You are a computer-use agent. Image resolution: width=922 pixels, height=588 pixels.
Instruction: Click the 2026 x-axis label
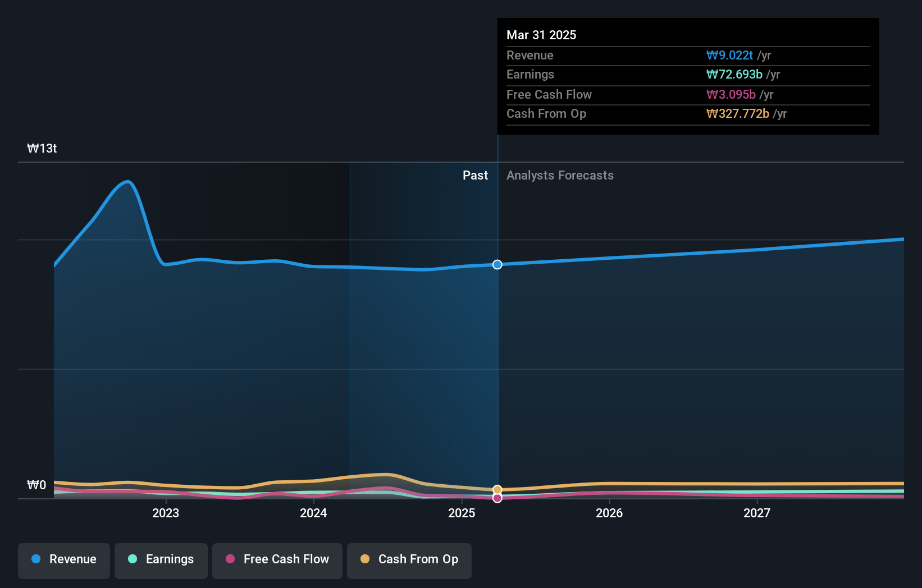(609, 513)
